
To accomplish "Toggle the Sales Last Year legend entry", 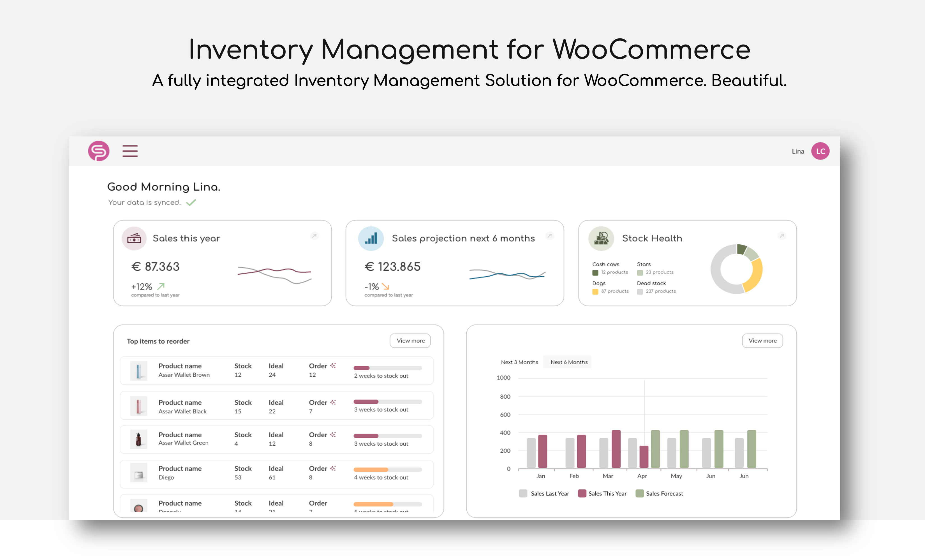I will [x=544, y=494].
